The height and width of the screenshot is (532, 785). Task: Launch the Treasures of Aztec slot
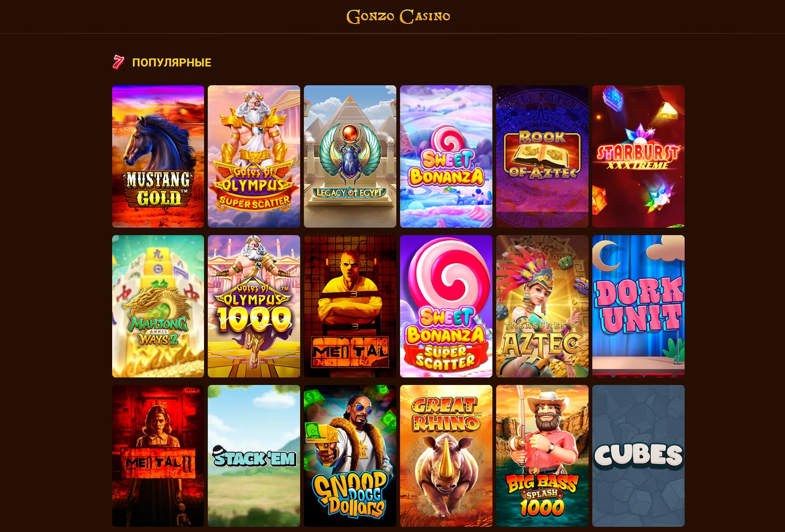(542, 306)
